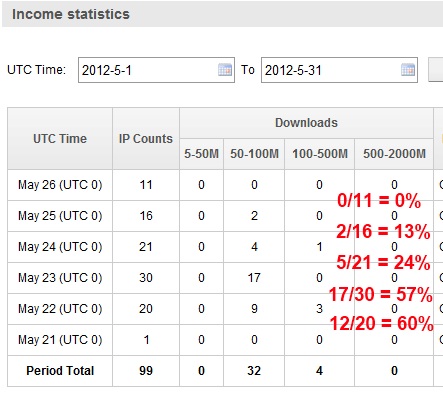443x399 pixels.
Task: Click the end date field 2012-5-31
Action: click(x=339, y=70)
